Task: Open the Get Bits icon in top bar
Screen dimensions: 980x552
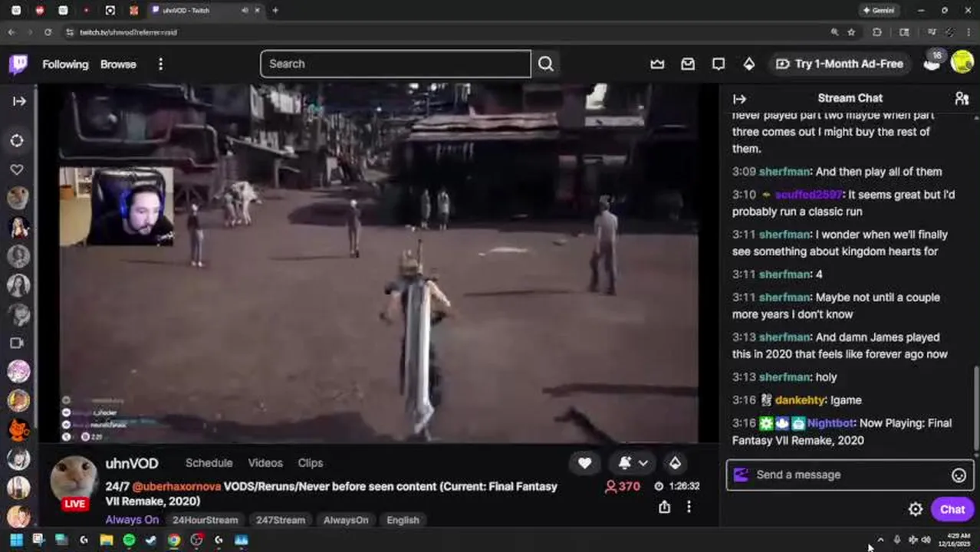Action: point(749,64)
